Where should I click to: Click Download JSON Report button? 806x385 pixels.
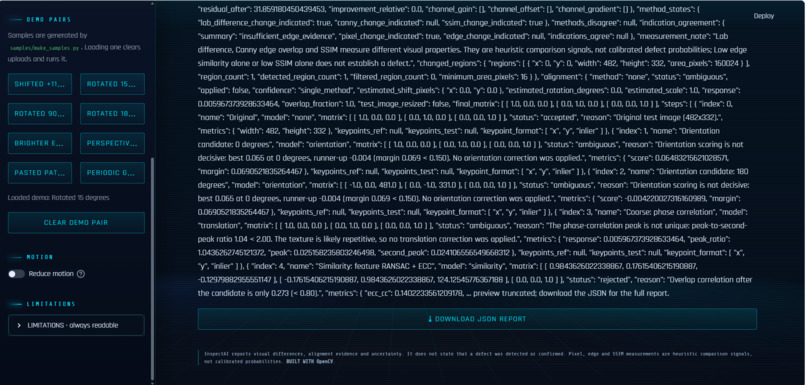click(477, 319)
